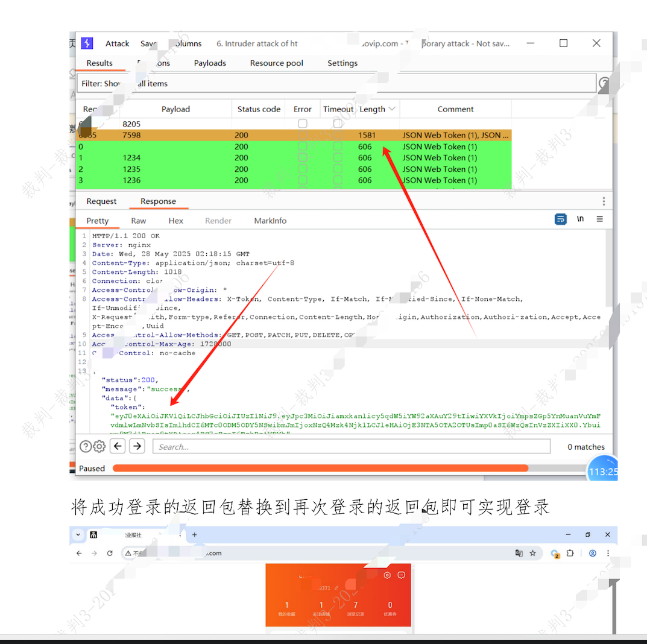Open message panel three-dot options menu
Screen dimensions: 647x644
(x=604, y=201)
